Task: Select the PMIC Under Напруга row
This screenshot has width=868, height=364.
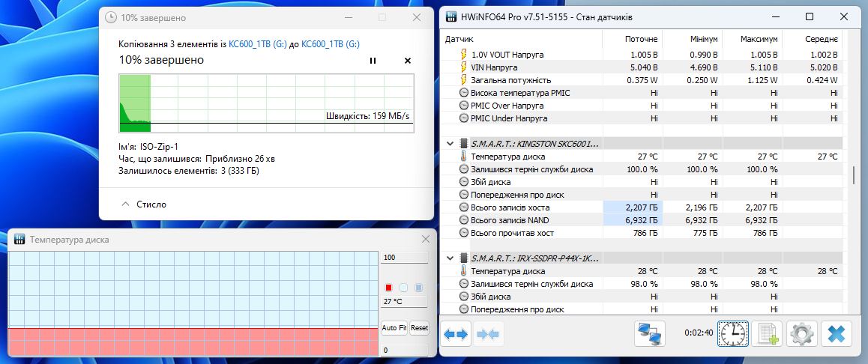Action: coord(643,118)
